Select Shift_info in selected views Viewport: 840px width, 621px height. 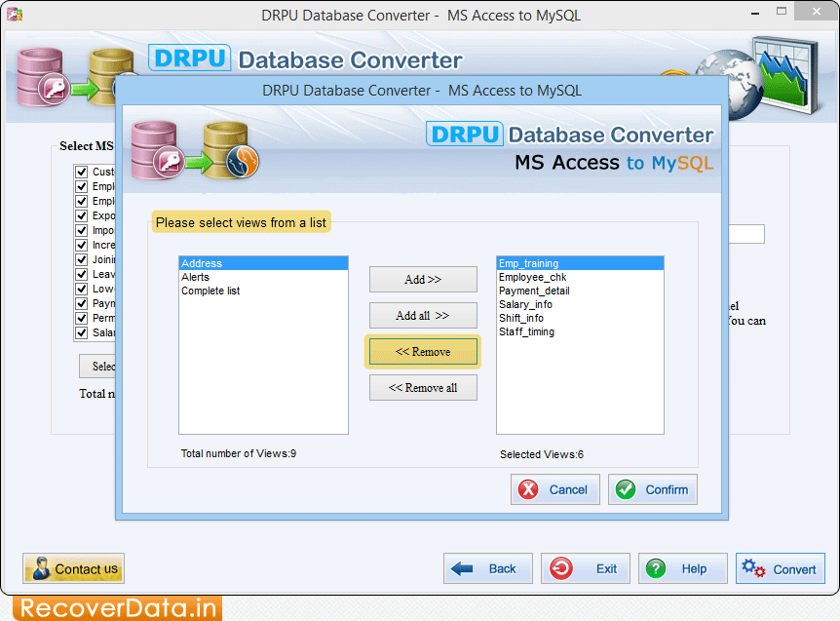pos(580,318)
